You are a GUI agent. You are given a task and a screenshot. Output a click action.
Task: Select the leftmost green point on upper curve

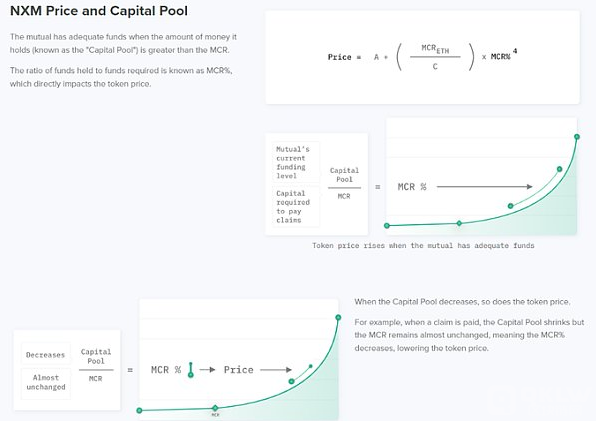387,226
